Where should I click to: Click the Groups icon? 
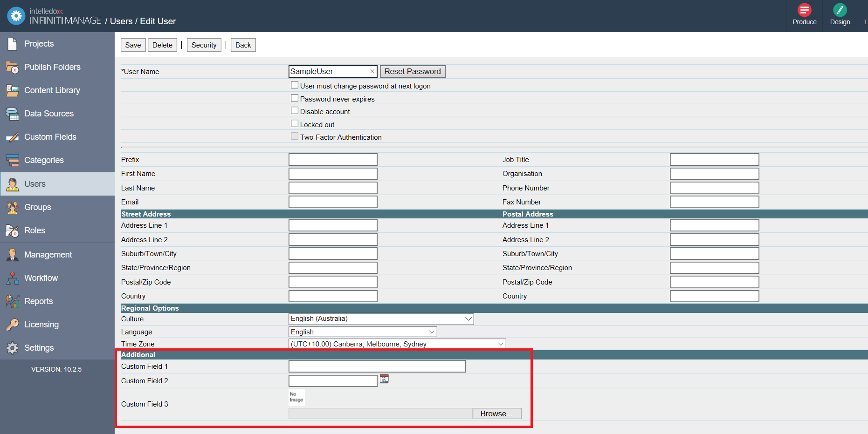click(13, 207)
